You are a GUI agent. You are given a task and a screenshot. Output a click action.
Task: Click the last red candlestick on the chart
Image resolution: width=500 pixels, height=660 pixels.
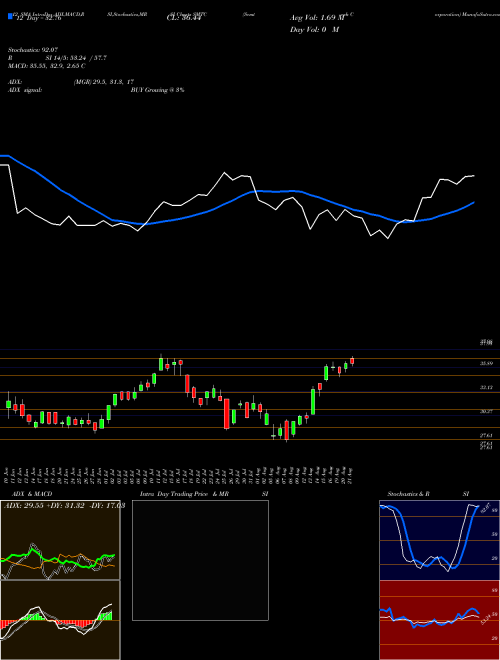coord(352,361)
